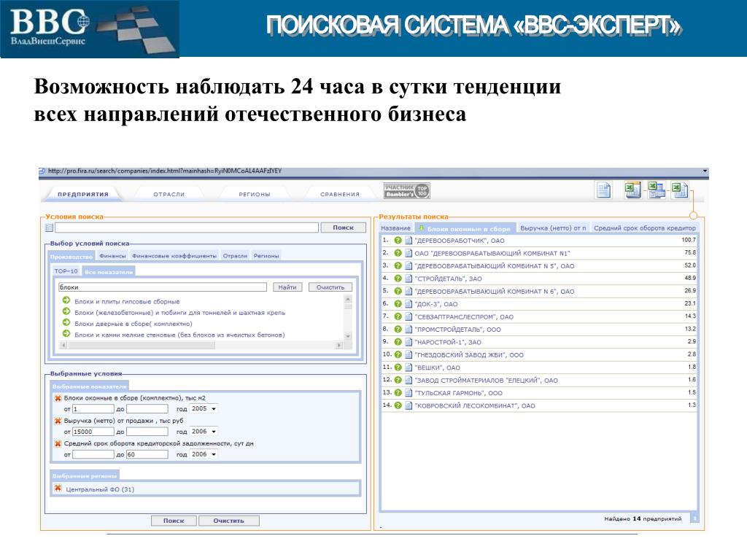
Task: Click help icon for "НАРОСТРОЙ-1", ЗАО
Action: click(398, 342)
